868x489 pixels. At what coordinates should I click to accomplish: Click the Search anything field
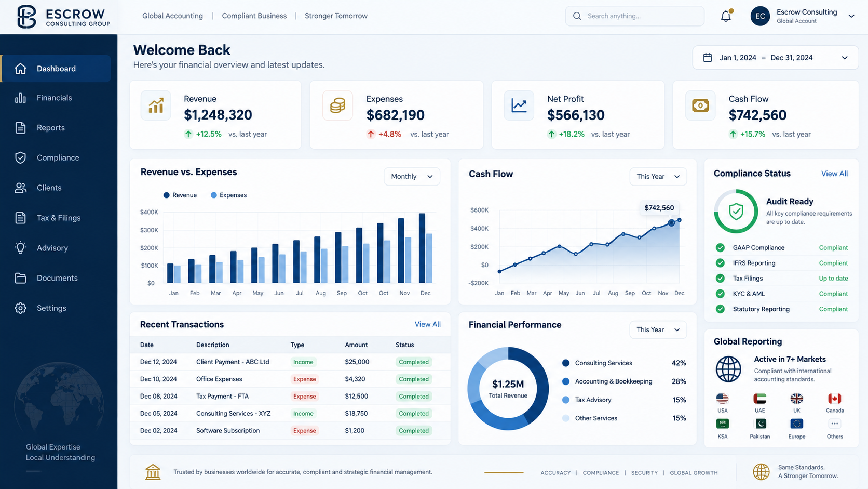634,16
